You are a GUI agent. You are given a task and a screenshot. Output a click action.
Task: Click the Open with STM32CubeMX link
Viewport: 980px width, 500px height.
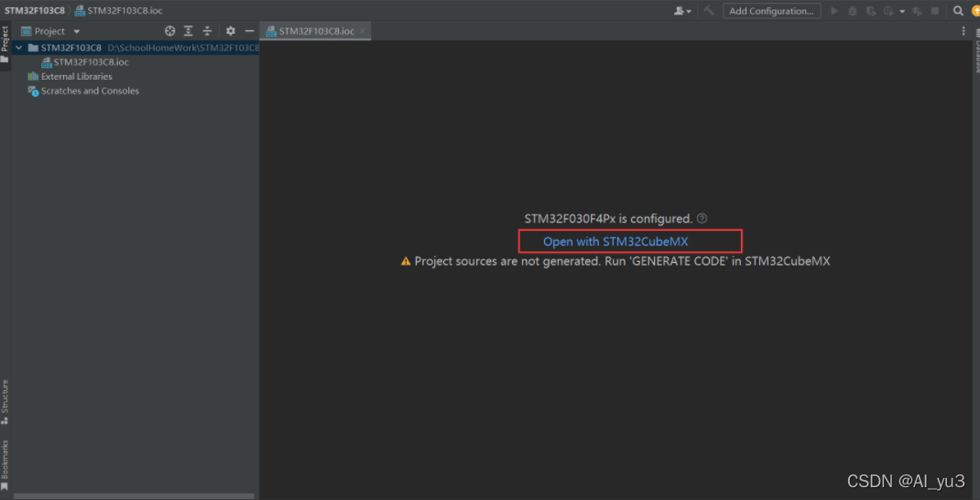(615, 242)
